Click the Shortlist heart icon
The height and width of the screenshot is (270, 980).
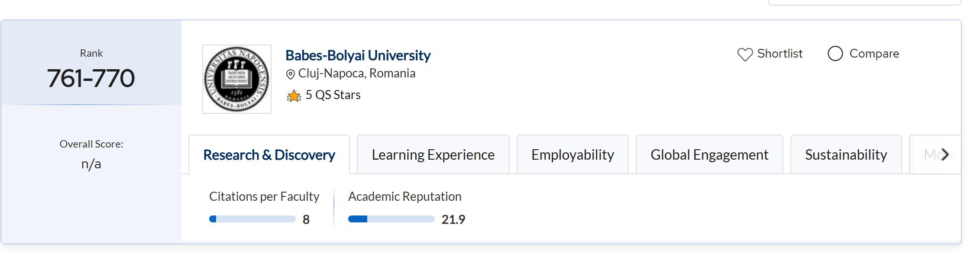click(745, 55)
